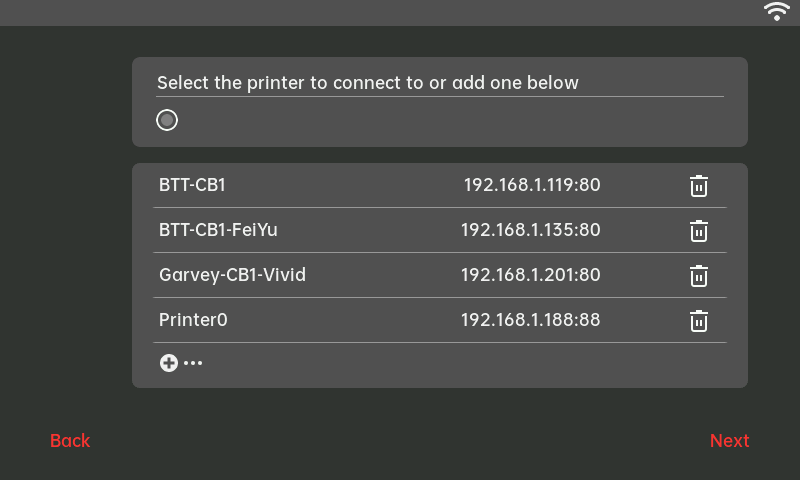The image size is (800, 480).
Task: Click the Wi-Fi status icon
Action: click(x=777, y=11)
